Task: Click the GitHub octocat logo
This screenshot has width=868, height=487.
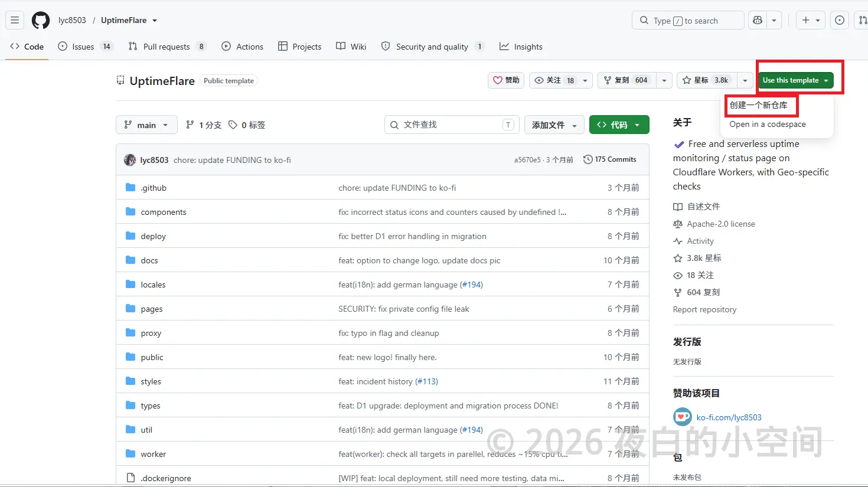Action: tap(41, 20)
